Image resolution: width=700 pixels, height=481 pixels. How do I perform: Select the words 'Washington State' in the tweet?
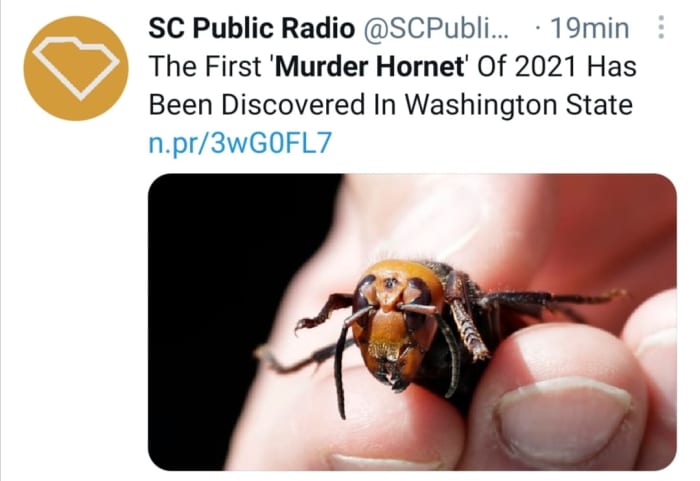pos(518,105)
